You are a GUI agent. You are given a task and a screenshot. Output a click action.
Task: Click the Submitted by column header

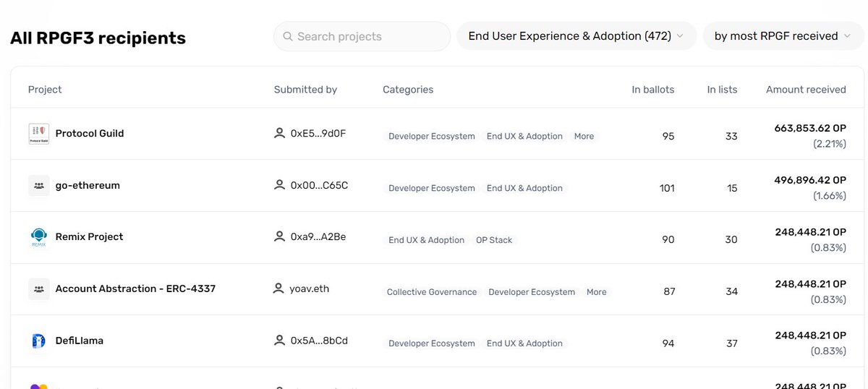click(x=305, y=90)
